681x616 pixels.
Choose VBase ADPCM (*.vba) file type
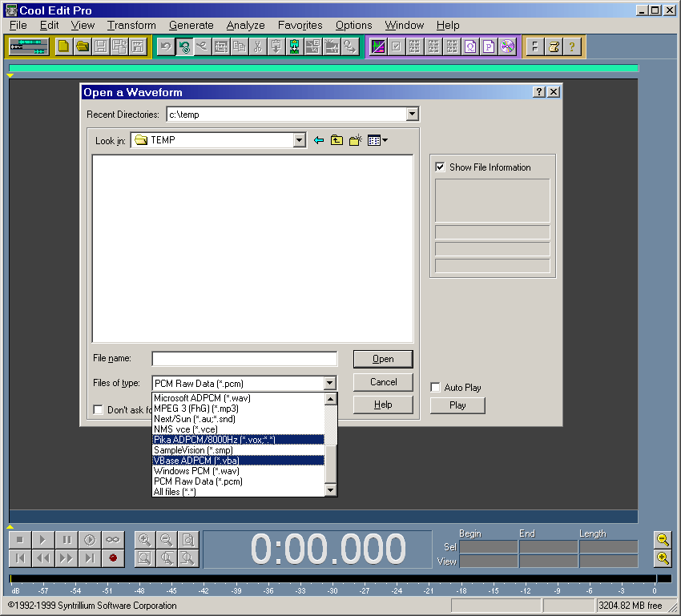(x=238, y=461)
